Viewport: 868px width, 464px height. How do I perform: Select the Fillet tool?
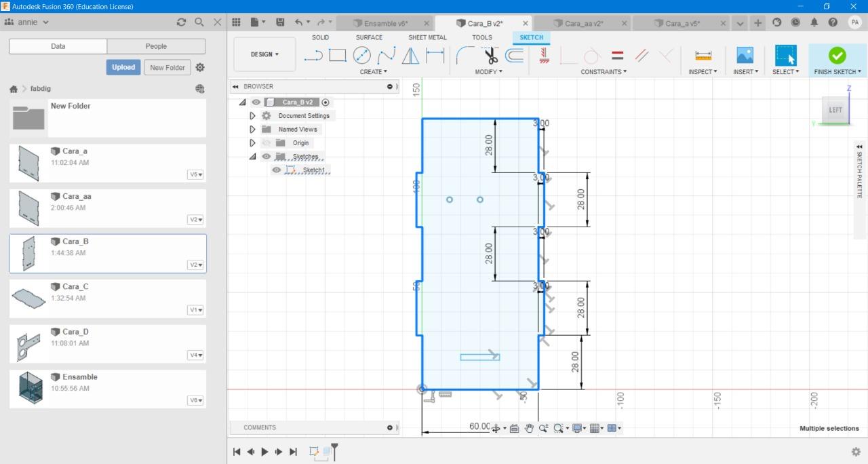point(465,56)
